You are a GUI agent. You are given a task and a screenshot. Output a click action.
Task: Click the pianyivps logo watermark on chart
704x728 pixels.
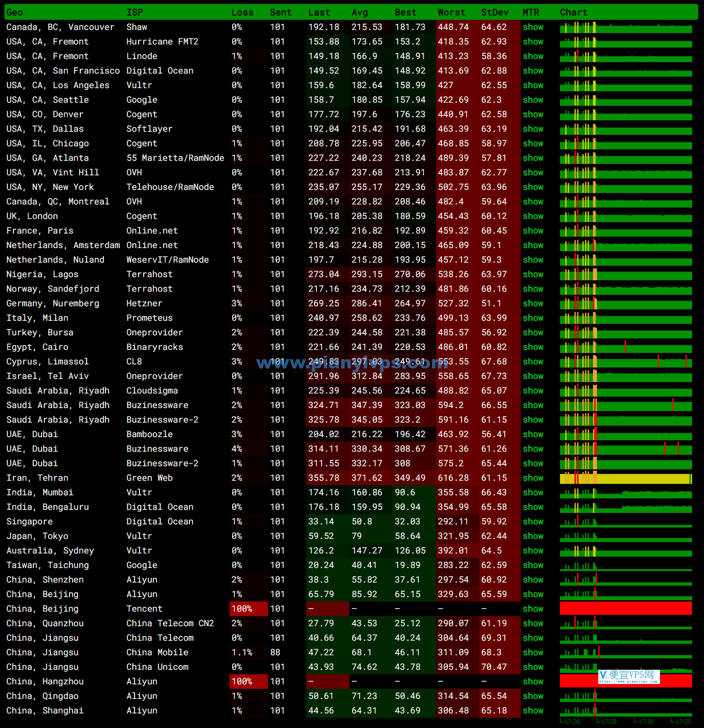pos(629,676)
